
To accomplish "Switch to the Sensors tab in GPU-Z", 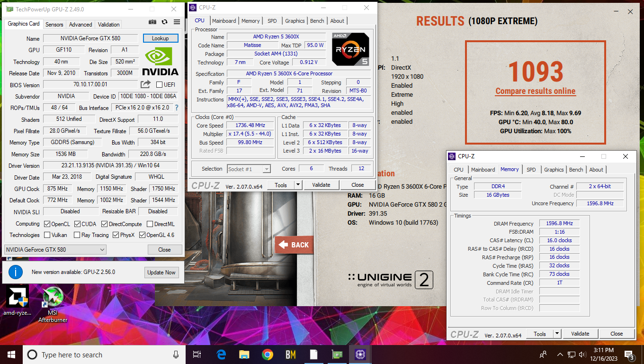I will [54, 25].
